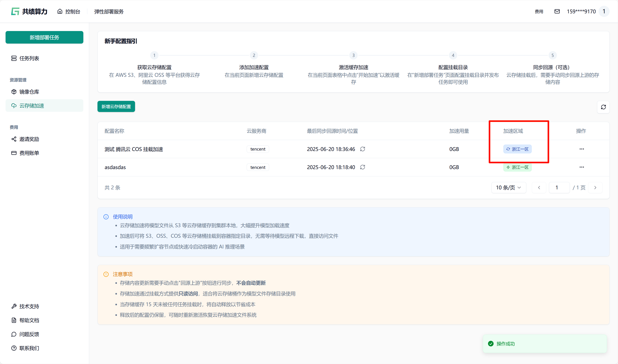Go to previous page with left chevron

click(539, 187)
